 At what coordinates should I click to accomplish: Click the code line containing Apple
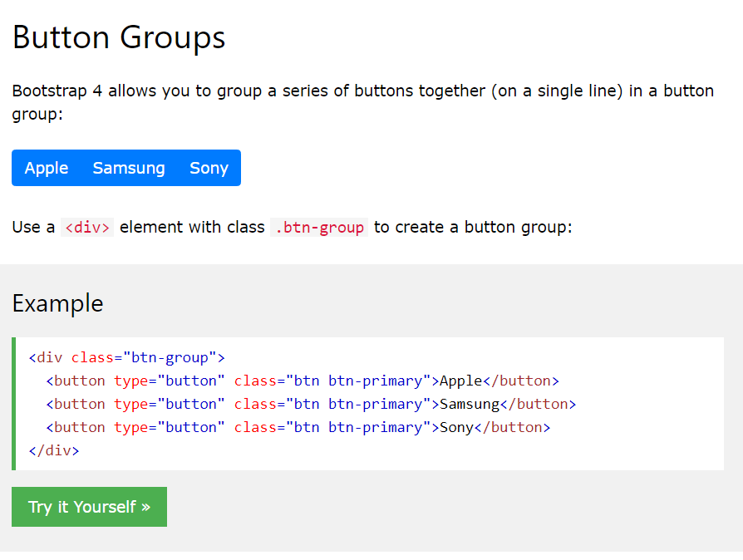point(303,381)
